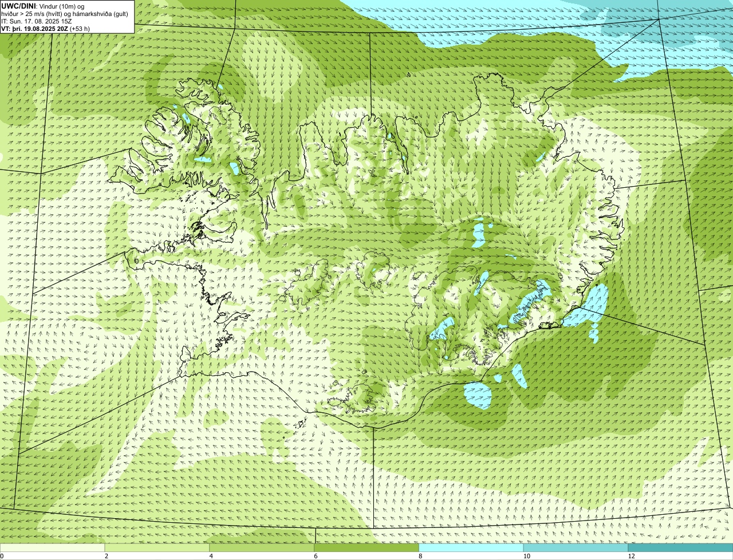Click the 2–4 m/s light green legend swatch
733x560 pixels.
pyautogui.click(x=157, y=547)
